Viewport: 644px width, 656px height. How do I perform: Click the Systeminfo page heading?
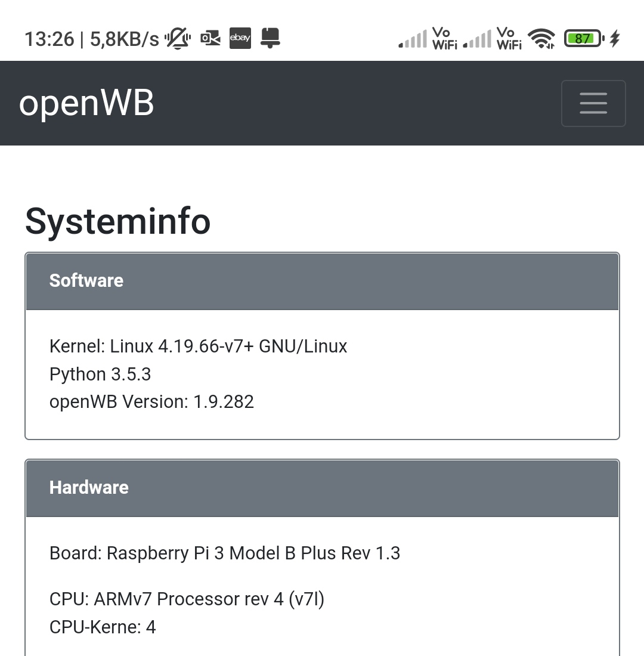(118, 221)
